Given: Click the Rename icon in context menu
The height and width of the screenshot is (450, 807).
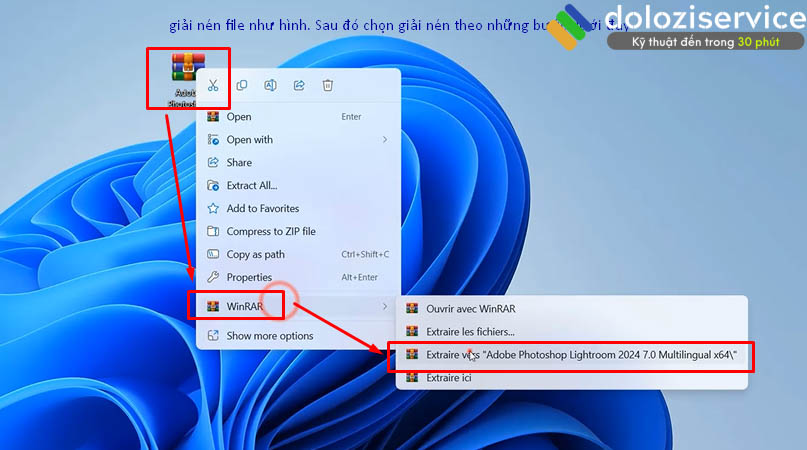Looking at the screenshot, I should pos(270,85).
